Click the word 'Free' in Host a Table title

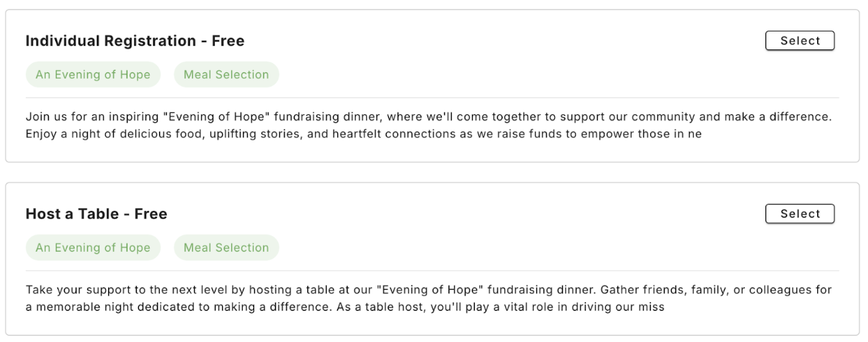pyautogui.click(x=151, y=214)
